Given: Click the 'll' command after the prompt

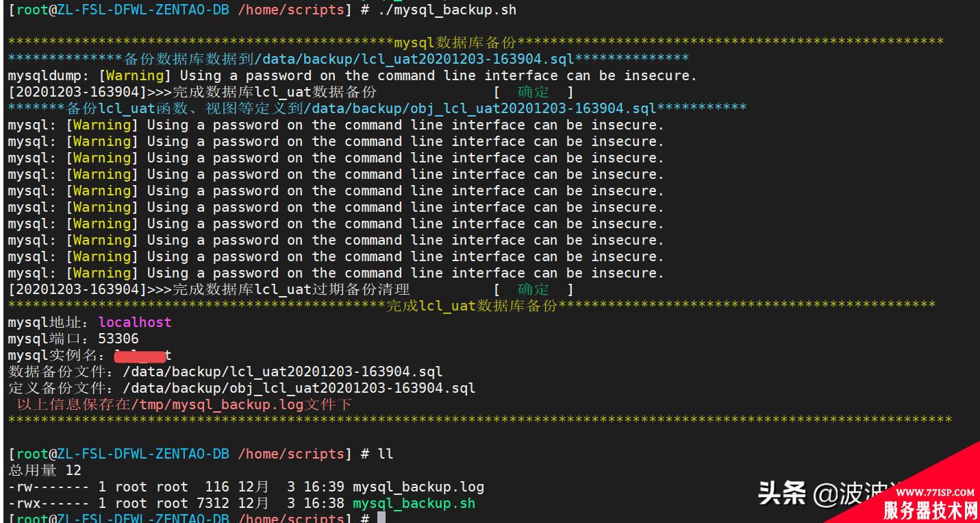Looking at the screenshot, I should [386, 454].
